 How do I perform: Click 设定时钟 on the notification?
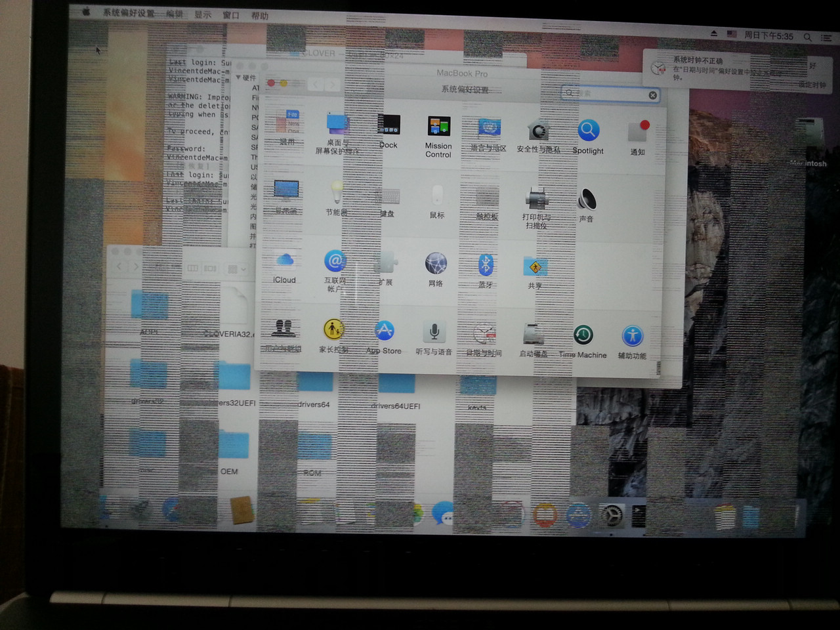[x=812, y=85]
